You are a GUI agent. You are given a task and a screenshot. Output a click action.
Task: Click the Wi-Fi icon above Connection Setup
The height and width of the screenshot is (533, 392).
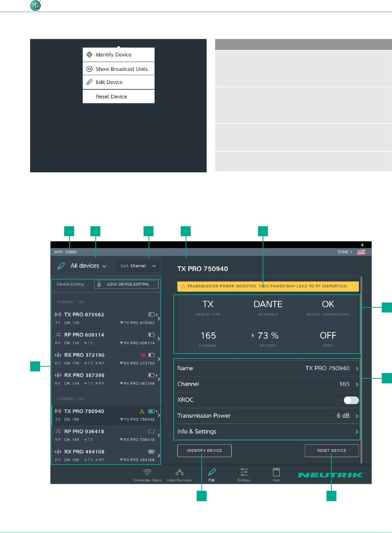tap(147, 472)
